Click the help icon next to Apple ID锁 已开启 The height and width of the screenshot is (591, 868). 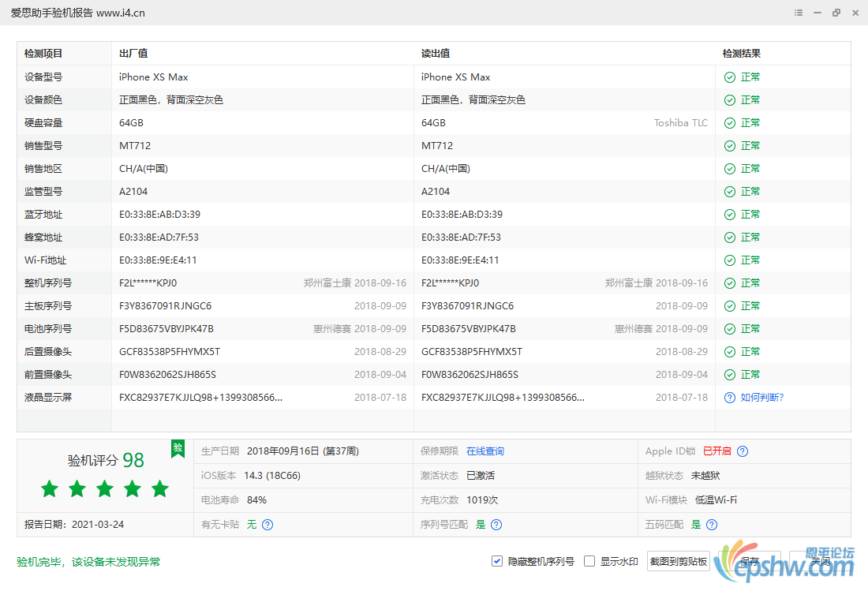743,451
